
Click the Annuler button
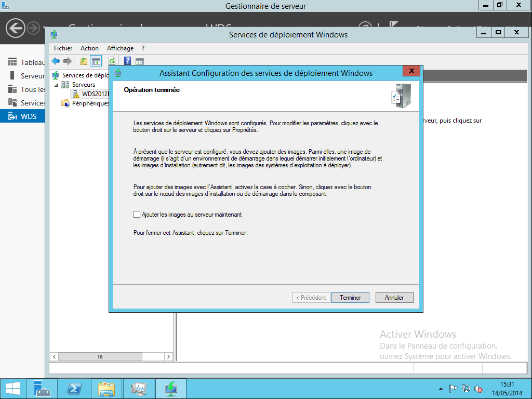[x=394, y=298]
